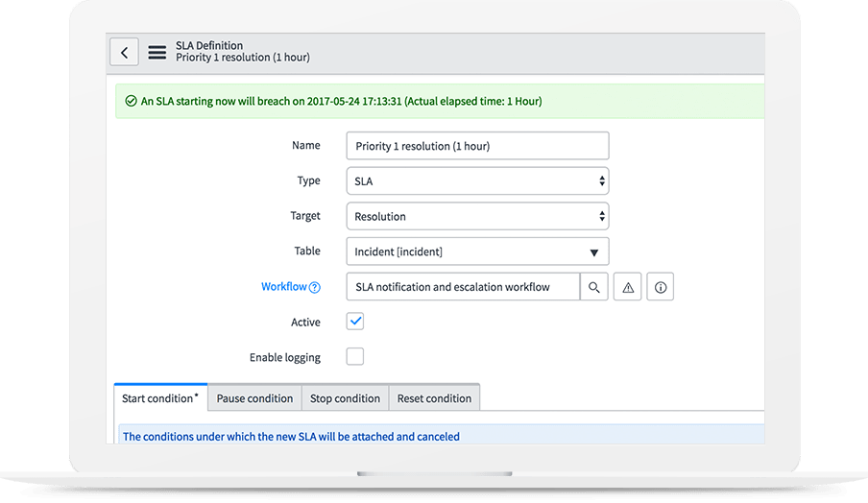Show Workflow record info icon preview
This screenshot has width=868, height=503.
pos(660,287)
